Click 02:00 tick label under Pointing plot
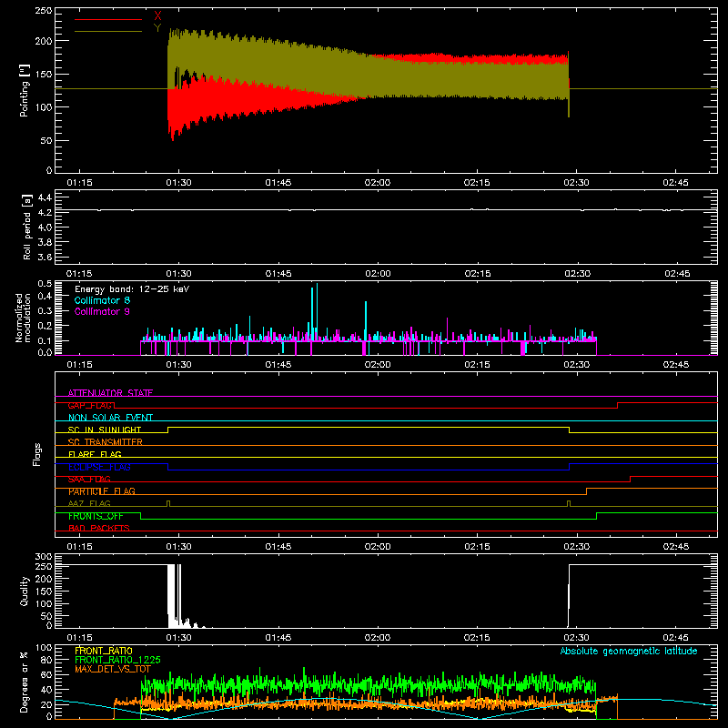 coord(378,183)
